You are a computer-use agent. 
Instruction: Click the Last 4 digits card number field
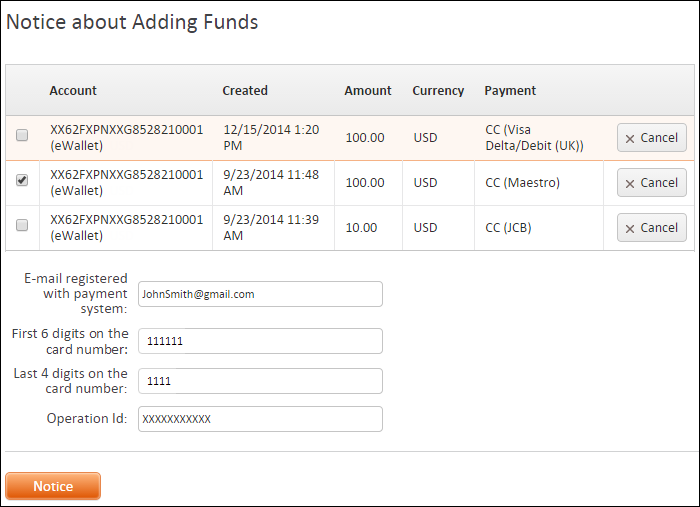pos(260,381)
